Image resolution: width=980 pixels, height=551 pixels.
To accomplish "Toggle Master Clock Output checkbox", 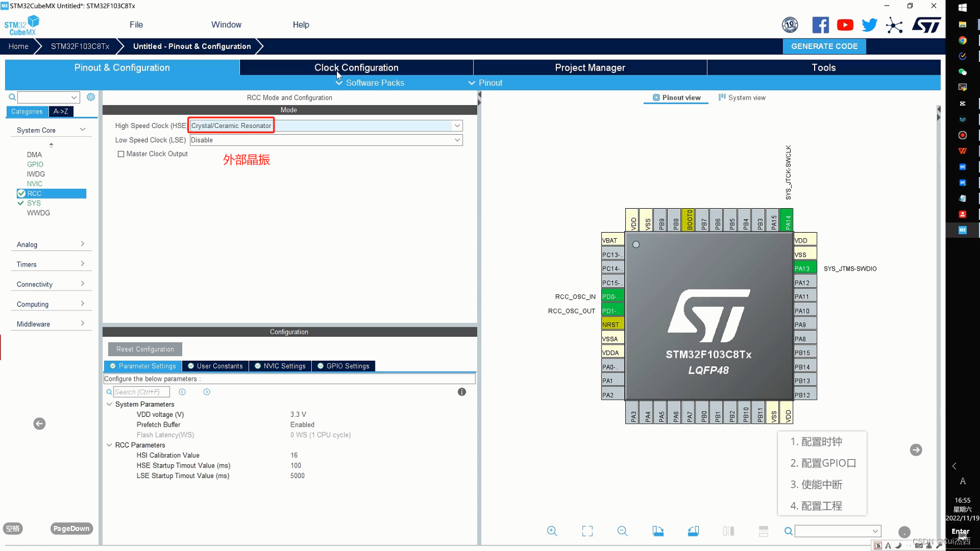I will point(121,154).
